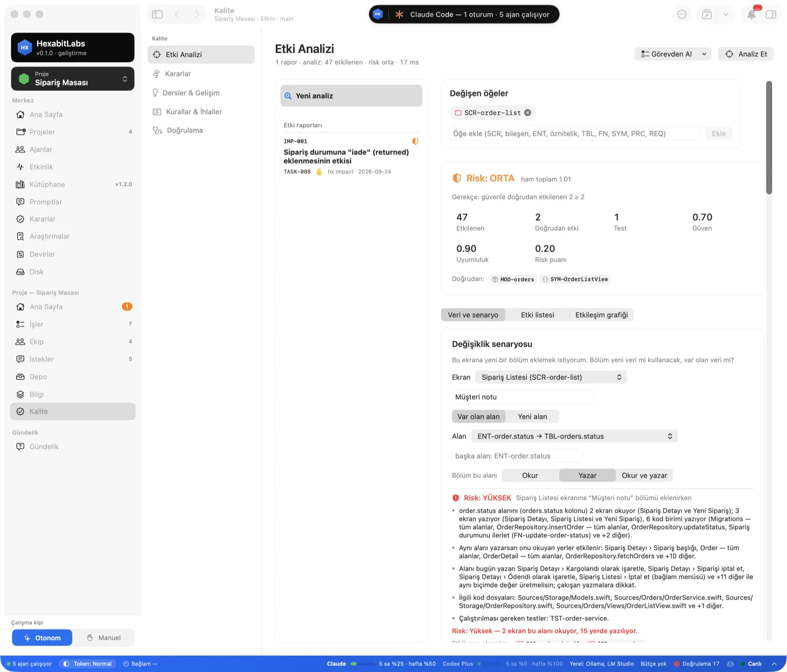Viewport: 787px width, 672px height.
Task: Click the Analiz Et button
Action: pos(746,54)
